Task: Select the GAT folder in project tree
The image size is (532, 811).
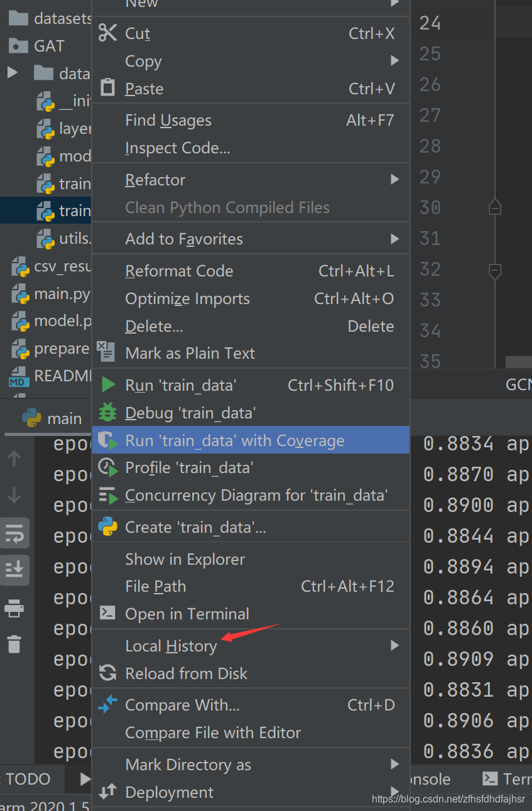Action: (38, 46)
